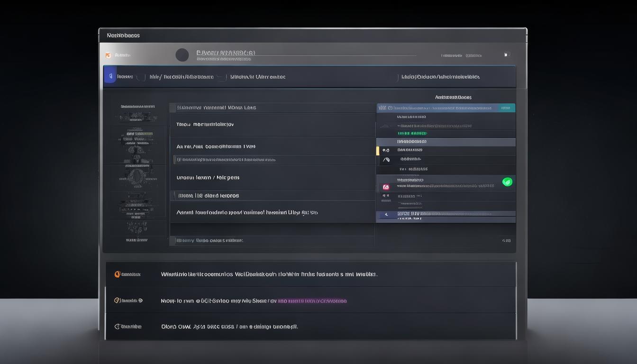Image resolution: width=637 pixels, height=364 pixels.
Task: Click the round dark avatar circle
Action: point(182,55)
